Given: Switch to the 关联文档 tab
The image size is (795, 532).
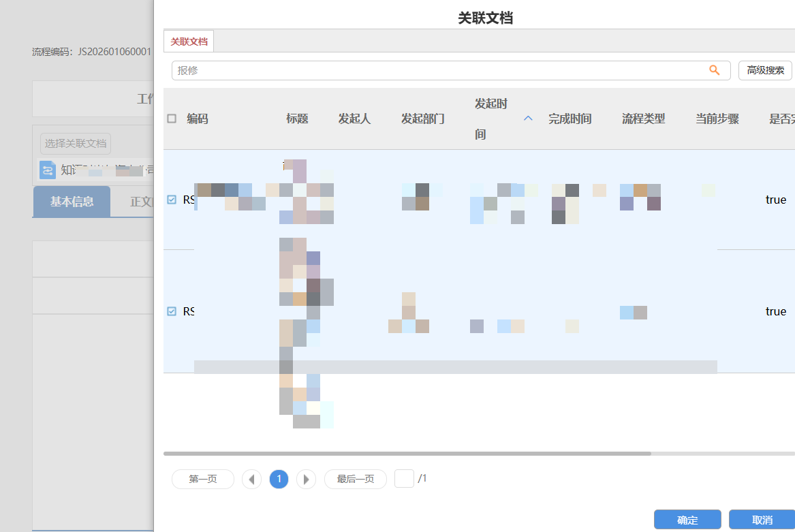Looking at the screenshot, I should pos(188,40).
